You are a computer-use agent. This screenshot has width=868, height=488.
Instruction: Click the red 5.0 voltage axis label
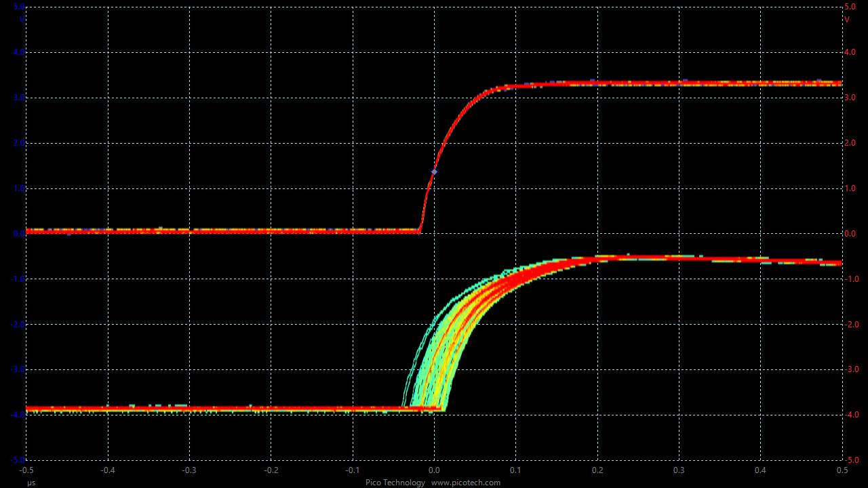[x=850, y=7]
